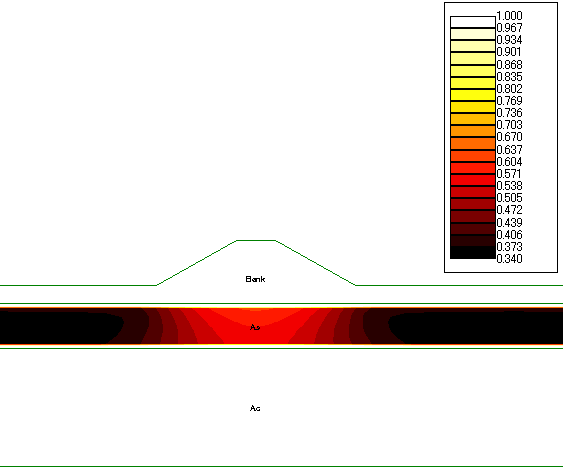Image resolution: width=563 pixels, height=471 pixels.
Task: Click the 1.000 legend value label
Action: (509, 16)
